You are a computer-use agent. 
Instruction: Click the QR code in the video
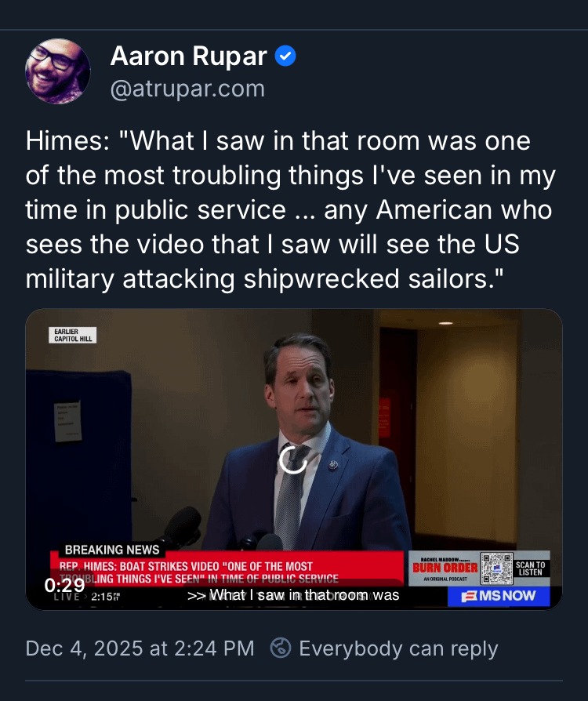pyautogui.click(x=496, y=568)
